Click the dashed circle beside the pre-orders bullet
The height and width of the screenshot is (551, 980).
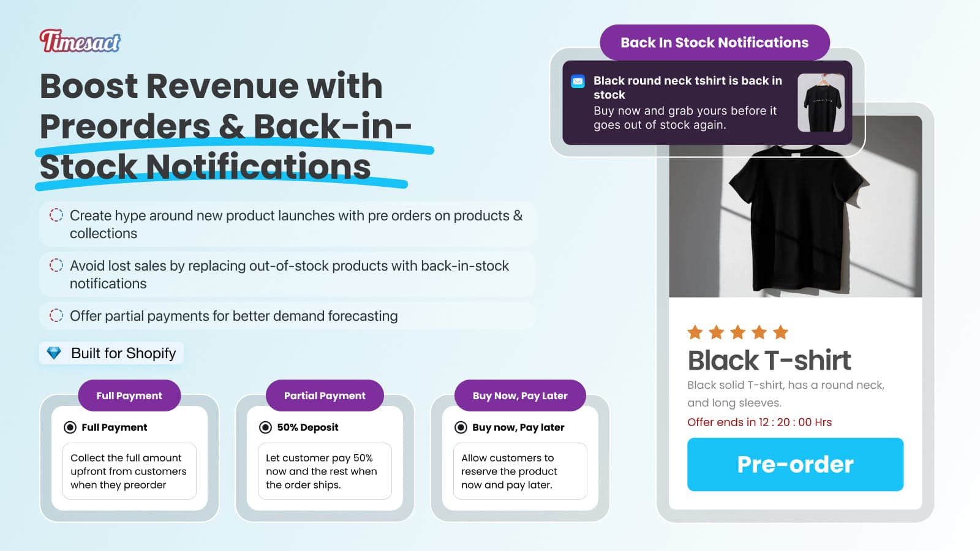click(x=56, y=215)
